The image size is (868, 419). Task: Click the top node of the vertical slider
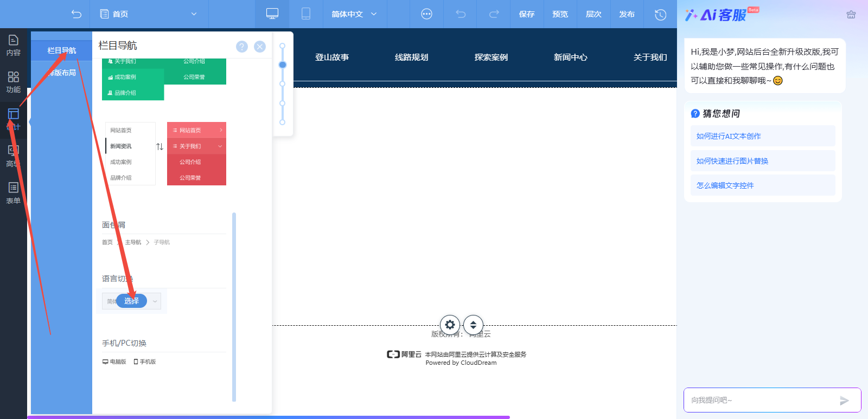(x=282, y=46)
